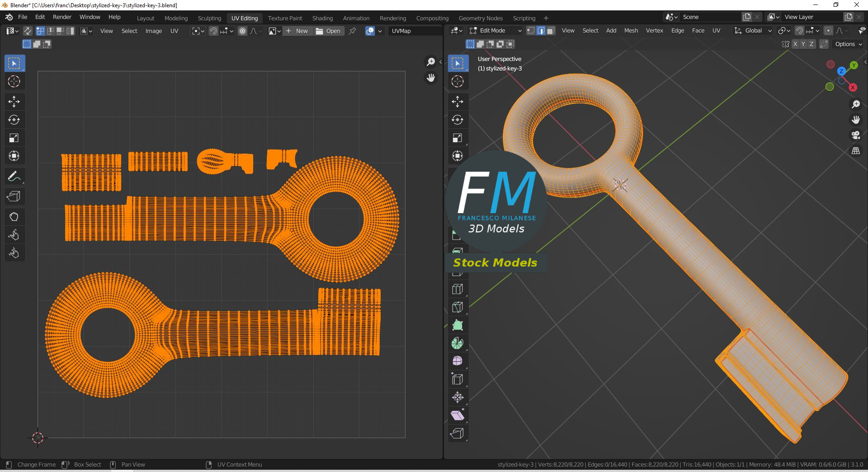Viewport: 868px width, 472px height.
Task: Click the New image button
Action: (297, 31)
